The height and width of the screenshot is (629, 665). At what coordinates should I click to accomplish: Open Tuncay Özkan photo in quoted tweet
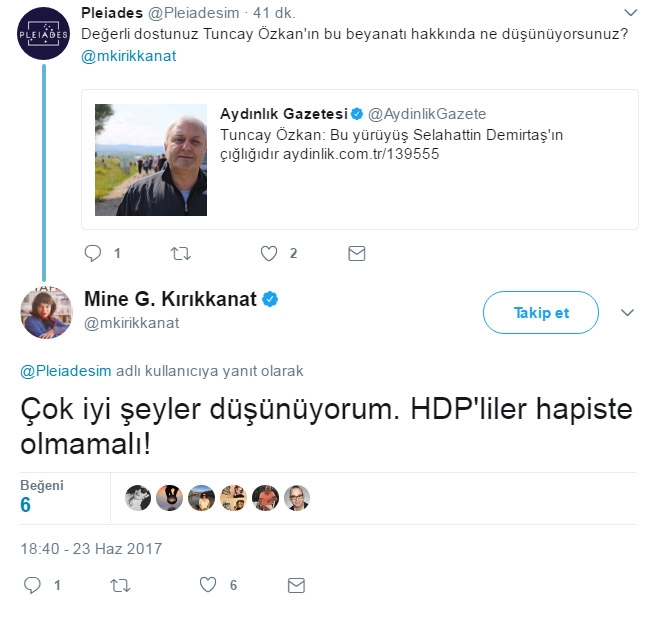tap(151, 160)
